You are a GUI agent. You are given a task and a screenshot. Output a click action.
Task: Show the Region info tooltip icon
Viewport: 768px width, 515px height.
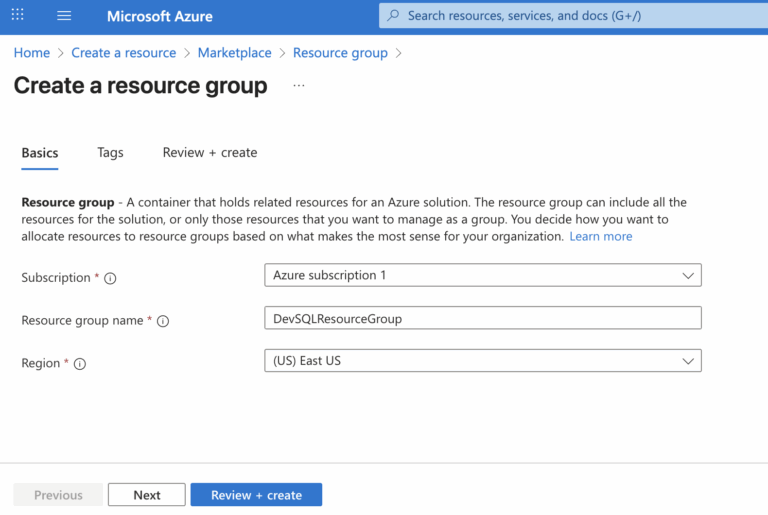80,364
